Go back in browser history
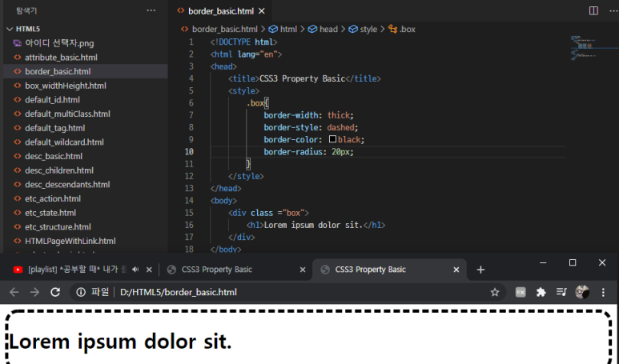The image size is (619, 364). tap(14, 292)
